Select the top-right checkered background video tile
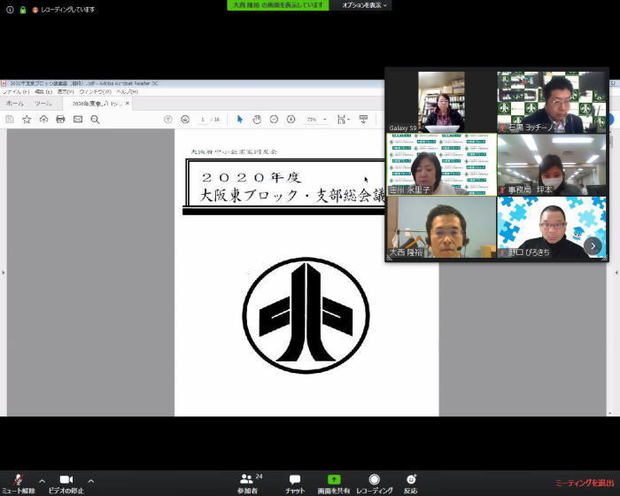 click(x=552, y=102)
